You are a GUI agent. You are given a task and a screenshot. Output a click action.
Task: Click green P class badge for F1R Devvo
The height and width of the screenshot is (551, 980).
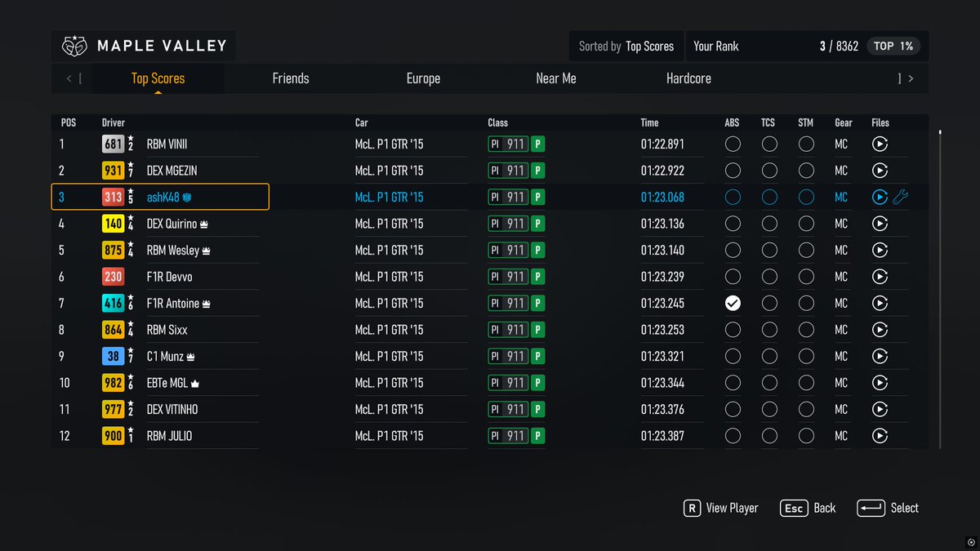point(537,277)
